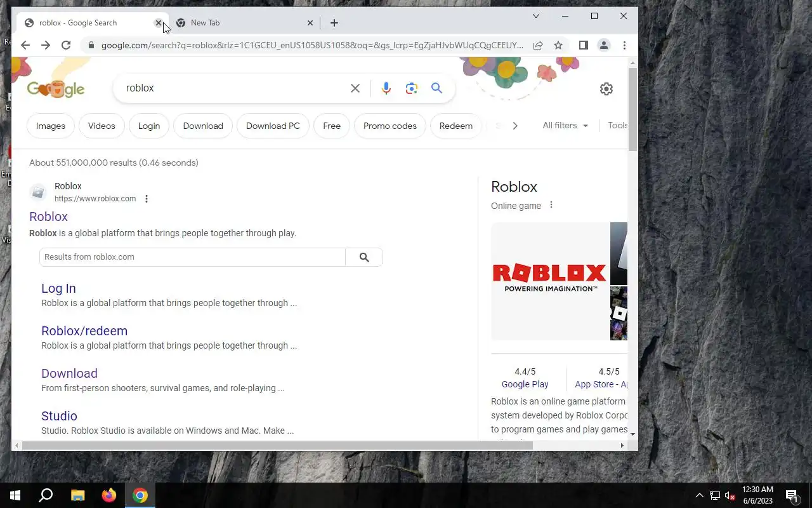812x508 pixels.
Task: Open the Google Play rating link
Action: [525, 384]
